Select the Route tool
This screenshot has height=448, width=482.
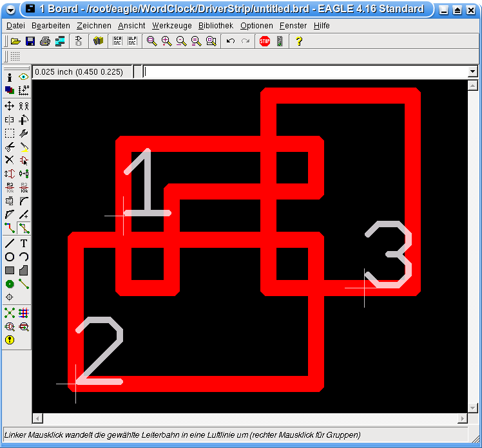point(10,228)
